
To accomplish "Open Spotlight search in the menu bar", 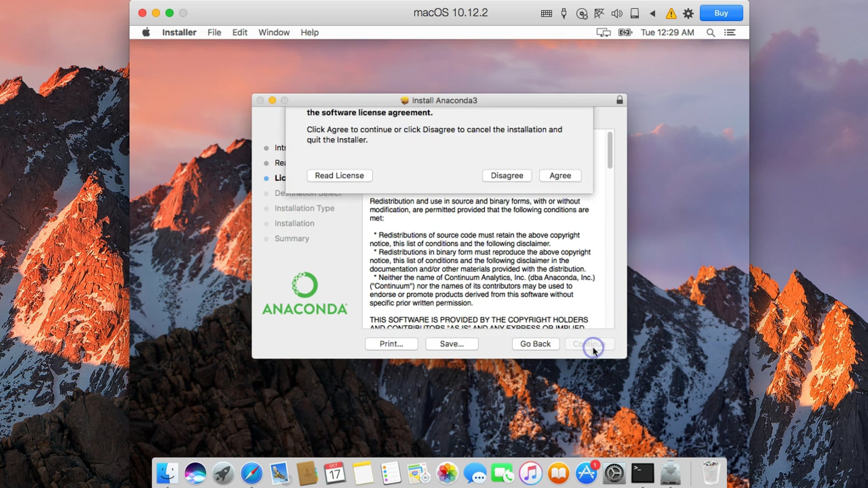I will point(711,32).
